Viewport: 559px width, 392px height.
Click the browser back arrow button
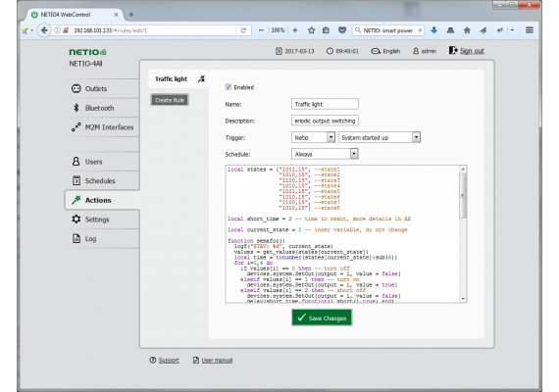(44, 30)
